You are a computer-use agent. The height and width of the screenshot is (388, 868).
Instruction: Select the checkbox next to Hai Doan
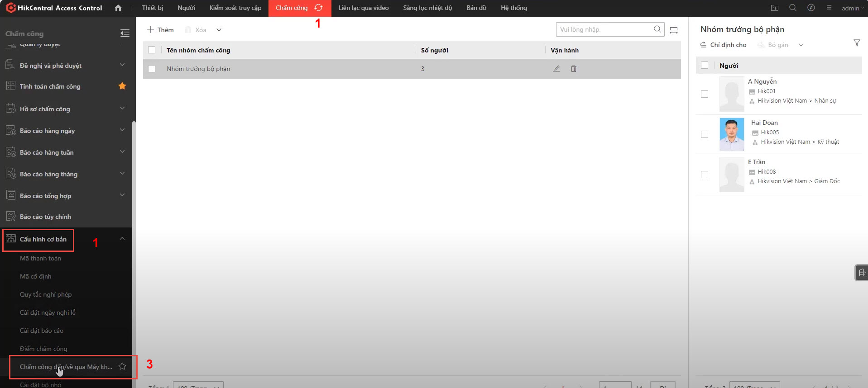705,134
